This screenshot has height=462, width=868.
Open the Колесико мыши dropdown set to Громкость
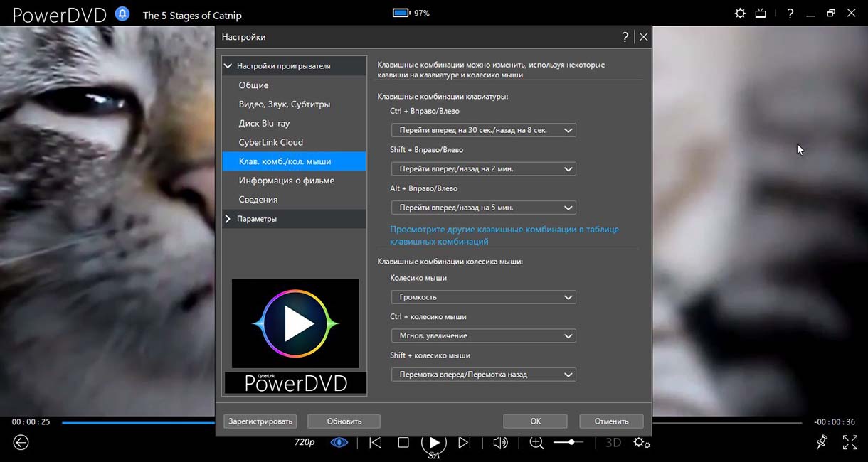[x=483, y=297]
